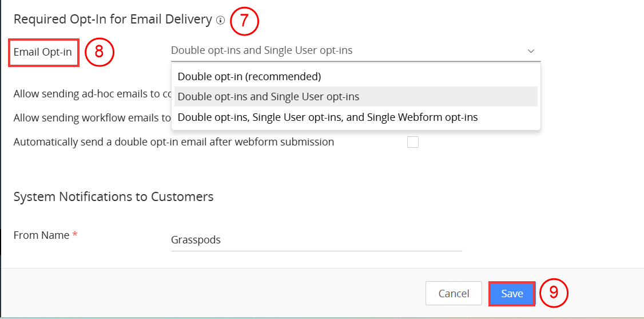Cancel the settings changes
The width and height of the screenshot is (644, 319).
click(x=454, y=294)
